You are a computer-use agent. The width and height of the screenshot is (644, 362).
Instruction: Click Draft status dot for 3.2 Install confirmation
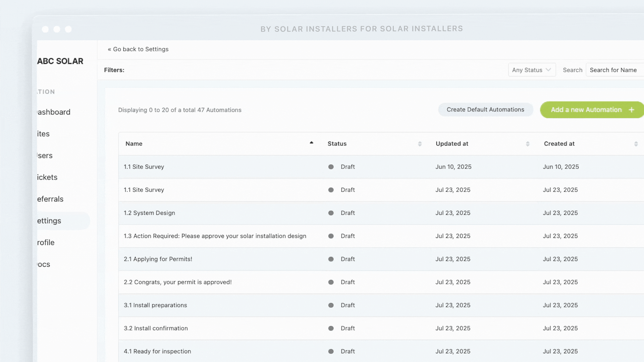coord(331,328)
